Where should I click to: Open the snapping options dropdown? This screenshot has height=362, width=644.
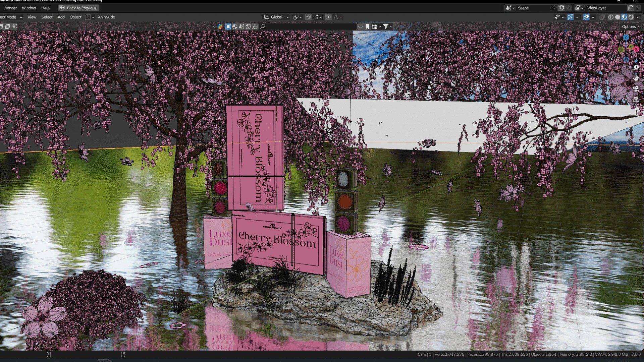click(x=317, y=17)
